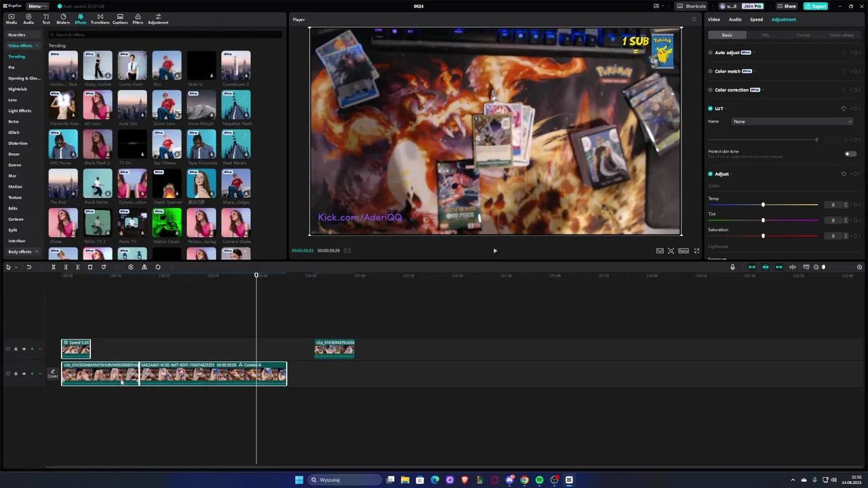The width and height of the screenshot is (868, 488).
Task: Turn on the Protect skin tone switch
Action: (x=850, y=154)
